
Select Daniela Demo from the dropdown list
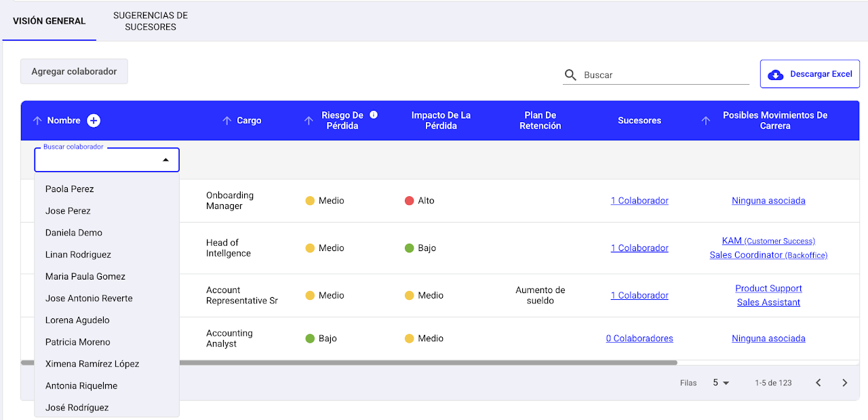click(74, 233)
